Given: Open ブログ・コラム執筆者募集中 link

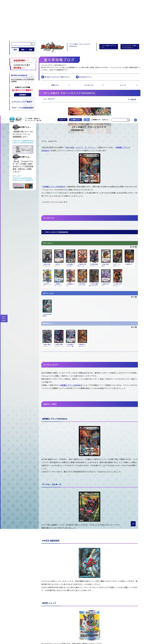Looking at the screenshot, I should tap(23, 108).
